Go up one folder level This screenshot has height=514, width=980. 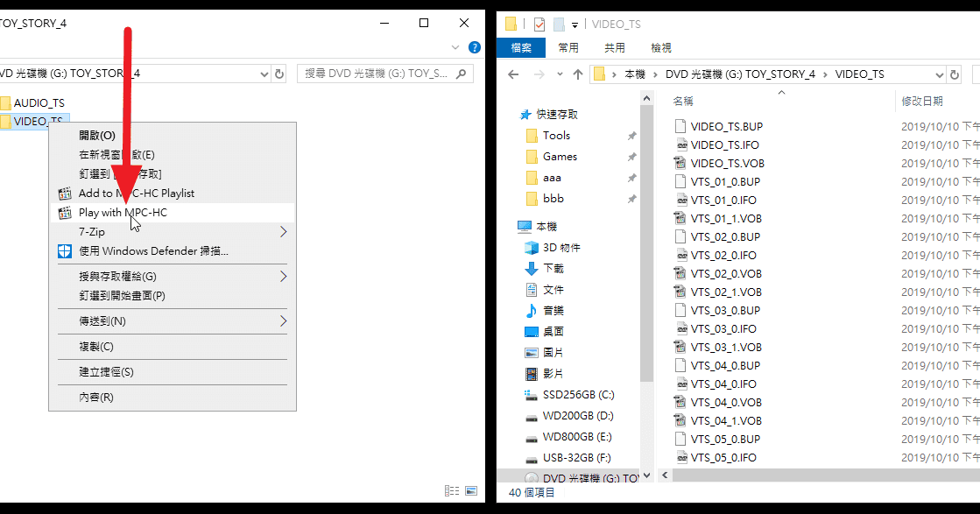pyautogui.click(x=578, y=74)
